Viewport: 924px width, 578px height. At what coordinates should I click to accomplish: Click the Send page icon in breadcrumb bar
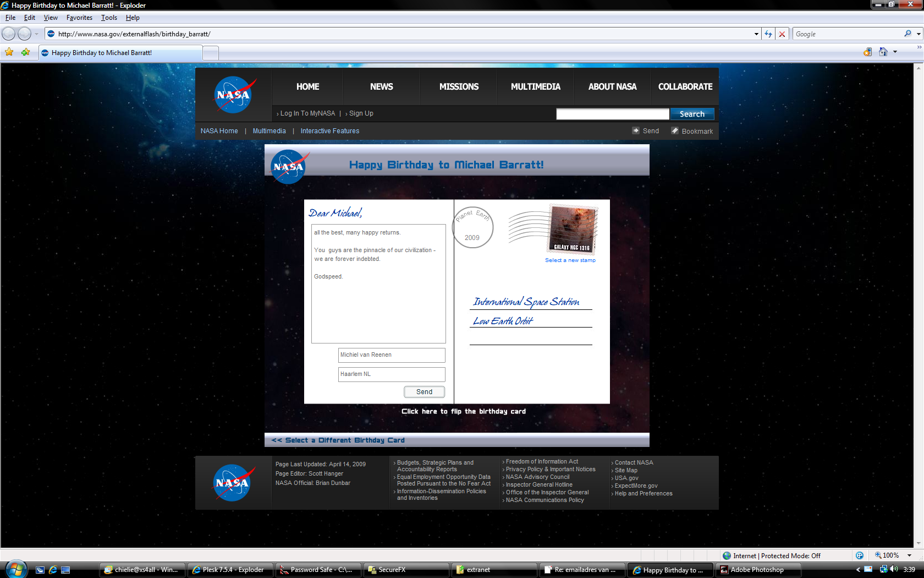636,130
